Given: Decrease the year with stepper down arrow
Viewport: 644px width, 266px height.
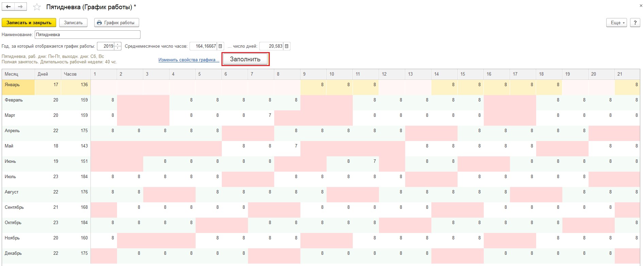Looking at the screenshot, I should point(118,48).
